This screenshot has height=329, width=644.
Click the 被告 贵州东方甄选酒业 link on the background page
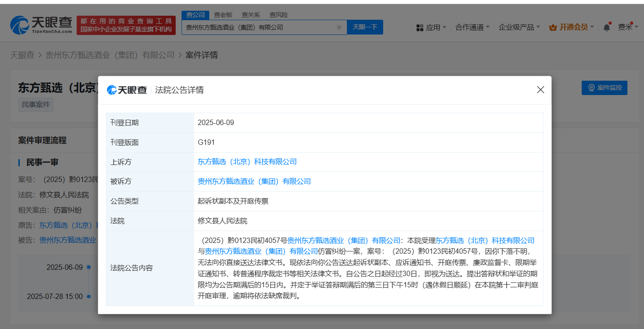(x=69, y=240)
